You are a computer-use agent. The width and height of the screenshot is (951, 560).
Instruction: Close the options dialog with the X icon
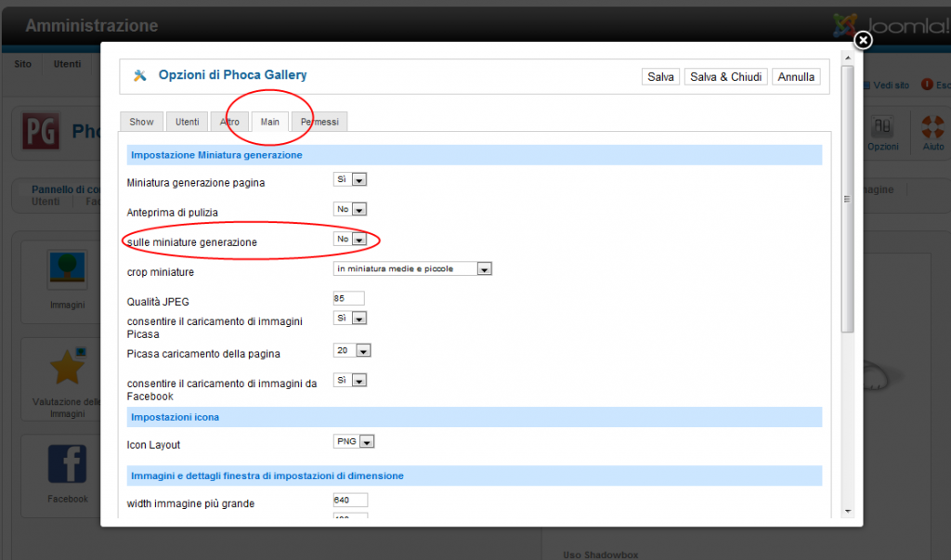[x=863, y=40]
